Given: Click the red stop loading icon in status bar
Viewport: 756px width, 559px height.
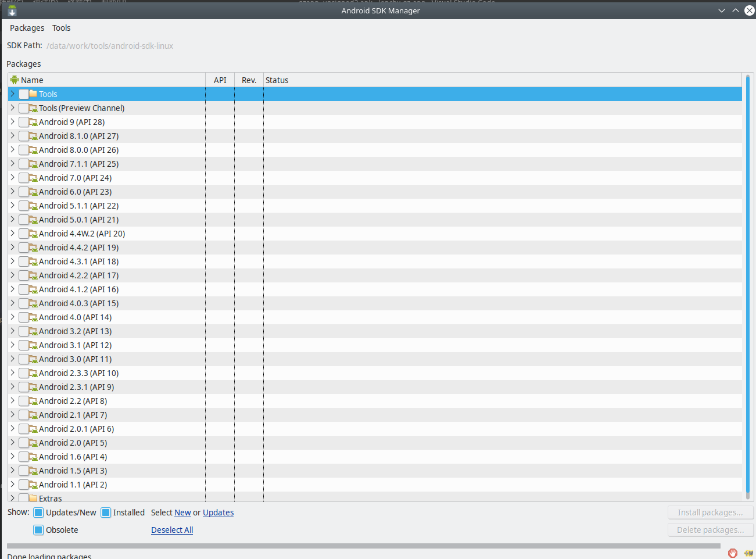Looking at the screenshot, I should pyautogui.click(x=733, y=553).
